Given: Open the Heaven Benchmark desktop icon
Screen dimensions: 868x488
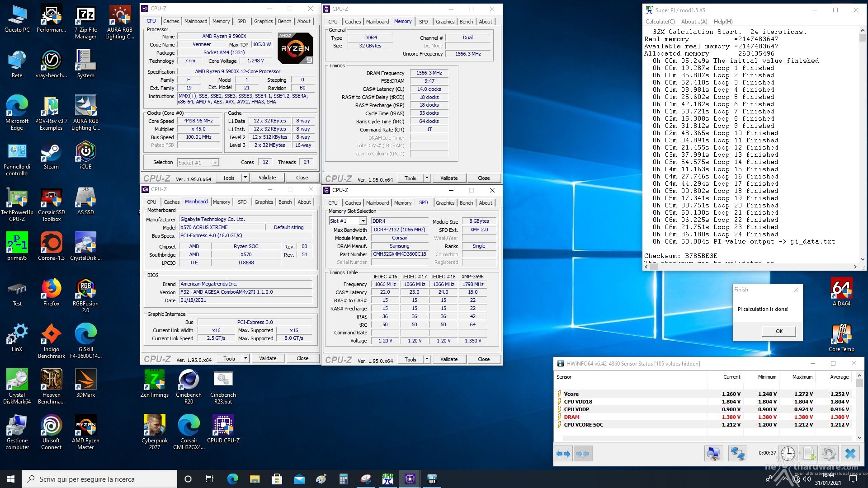Looking at the screenshot, I should pyautogui.click(x=51, y=387).
